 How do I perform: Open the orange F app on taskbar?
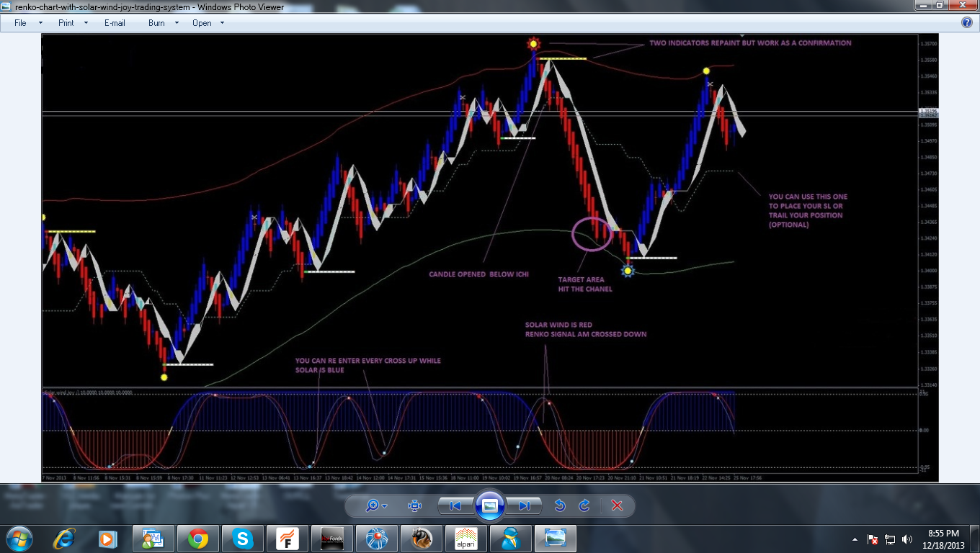288,538
